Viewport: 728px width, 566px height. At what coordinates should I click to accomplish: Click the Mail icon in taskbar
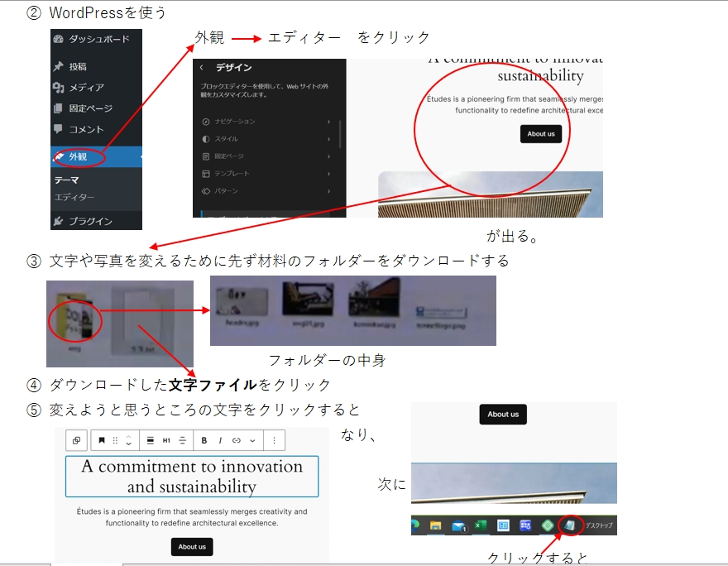[458, 525]
